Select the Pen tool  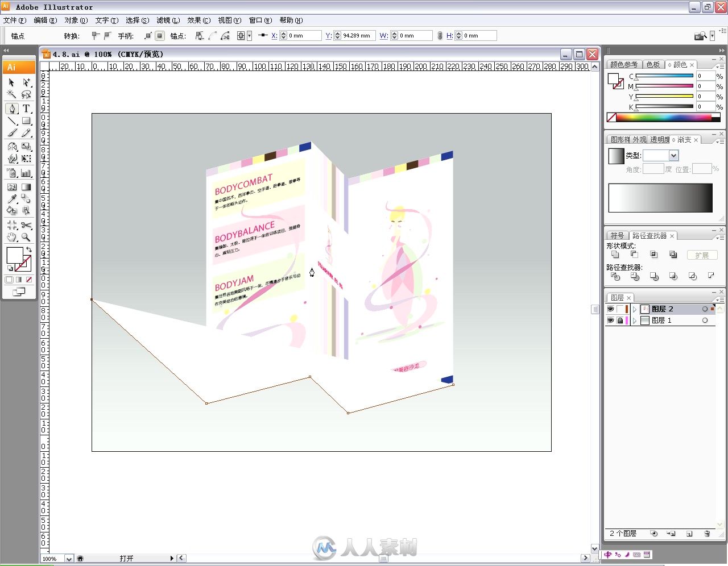pos(12,109)
